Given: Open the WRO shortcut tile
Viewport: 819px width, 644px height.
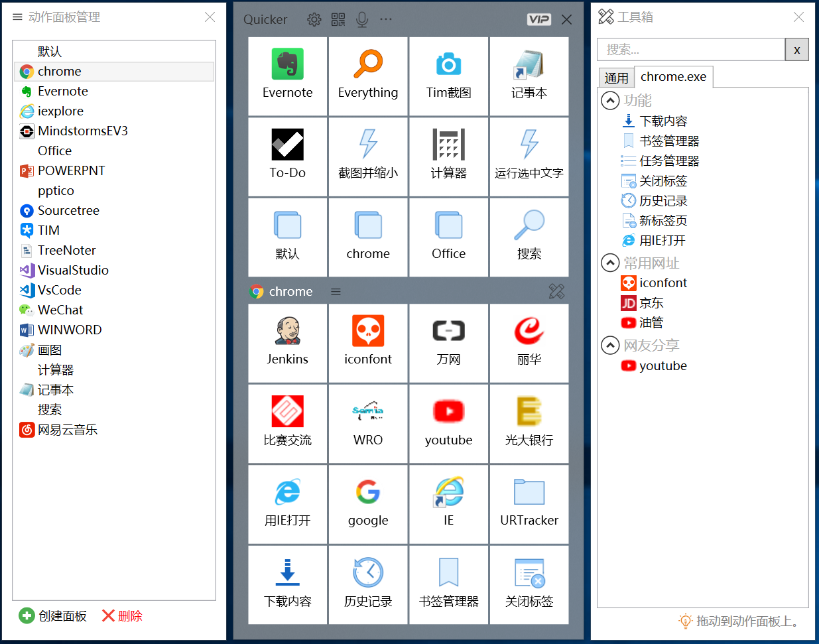Looking at the screenshot, I should pos(368,424).
